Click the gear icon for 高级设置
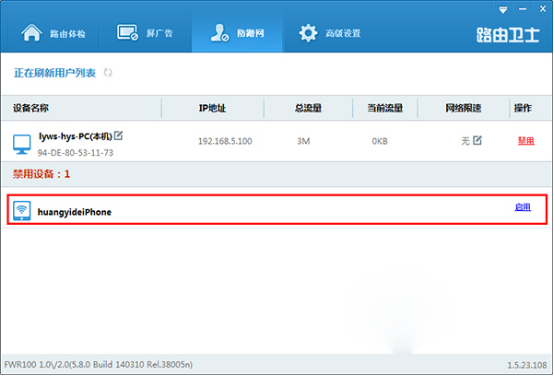The width and height of the screenshot is (554, 376). click(x=308, y=33)
